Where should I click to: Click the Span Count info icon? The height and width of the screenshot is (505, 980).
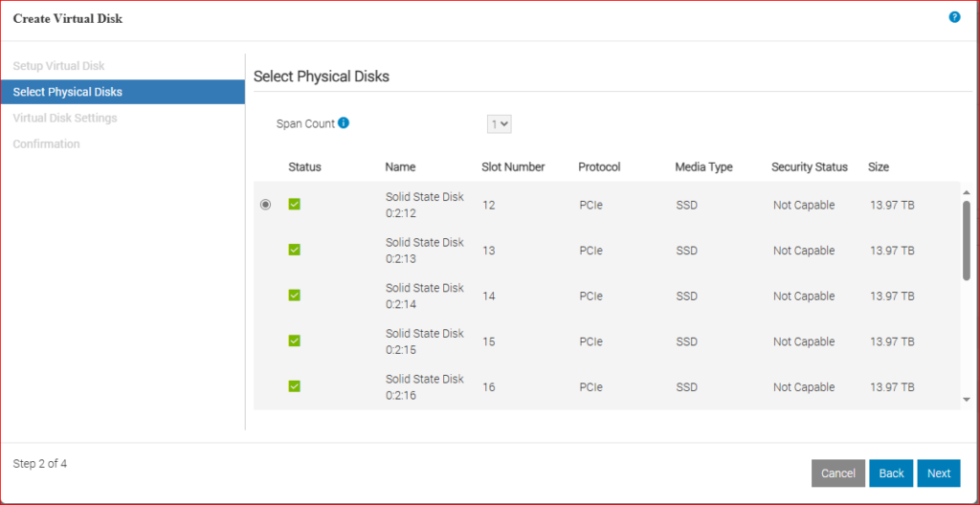[344, 123]
